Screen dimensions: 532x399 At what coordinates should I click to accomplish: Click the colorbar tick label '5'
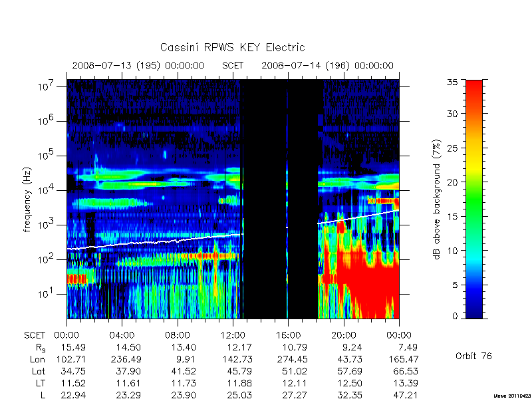[455, 285]
